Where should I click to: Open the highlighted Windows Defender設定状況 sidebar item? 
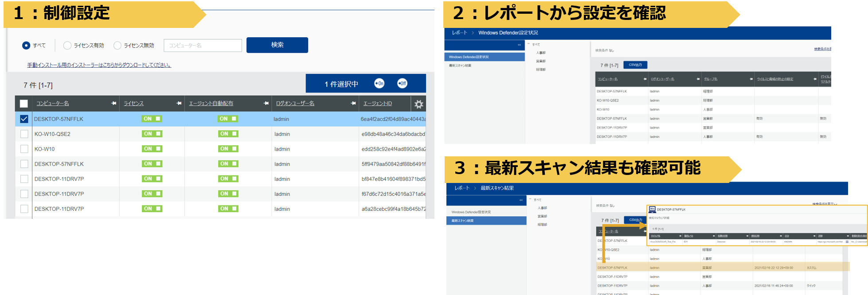[x=485, y=57]
